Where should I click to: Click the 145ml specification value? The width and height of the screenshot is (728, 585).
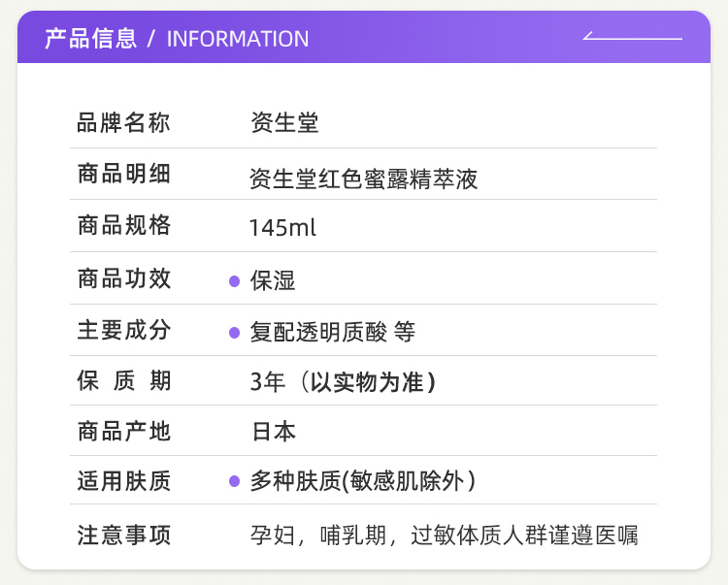click(282, 228)
